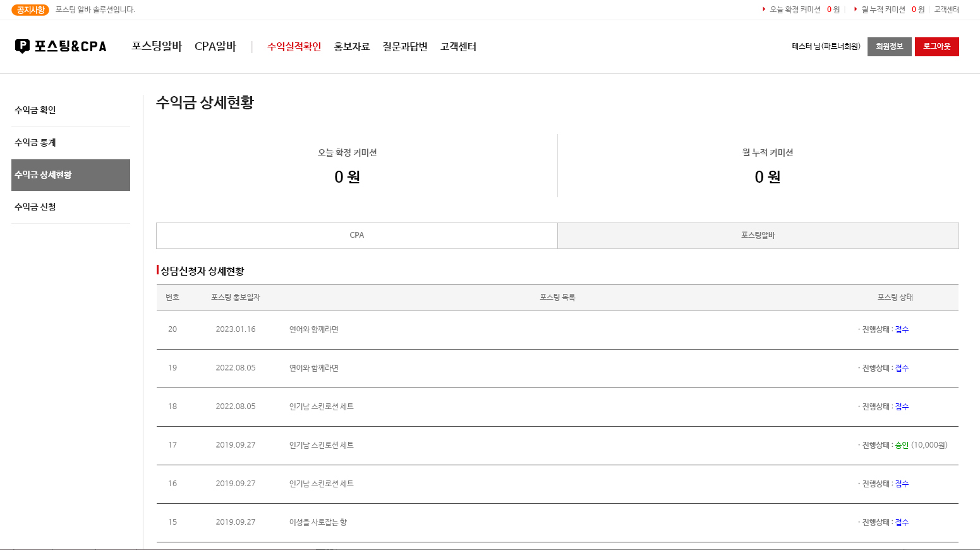Open the 질문과답변 menu
The image size is (980, 550).
coord(404,47)
